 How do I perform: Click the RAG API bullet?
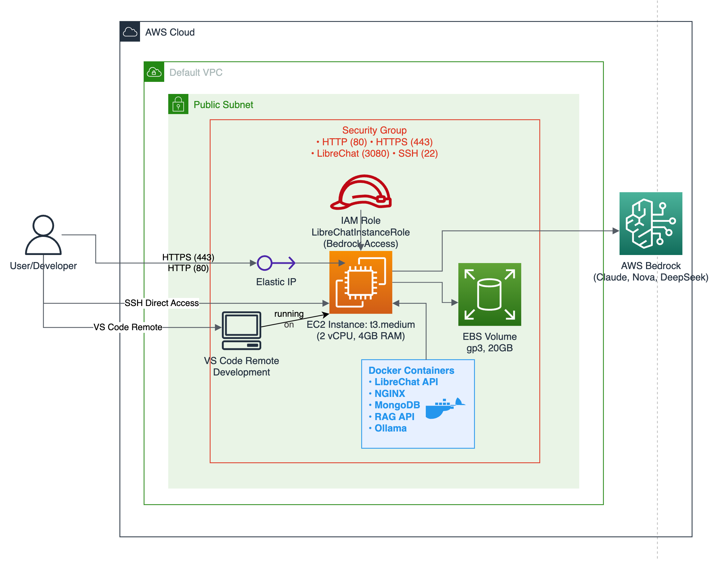tap(392, 417)
